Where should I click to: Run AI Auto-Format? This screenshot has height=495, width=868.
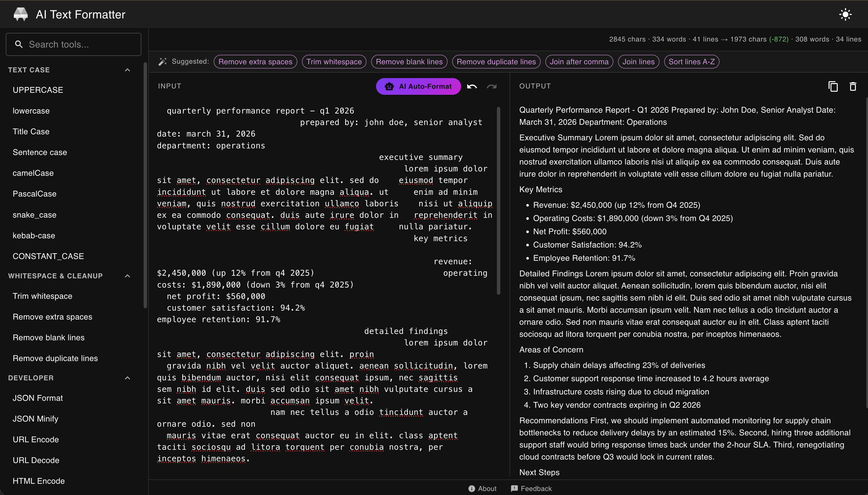click(x=418, y=86)
